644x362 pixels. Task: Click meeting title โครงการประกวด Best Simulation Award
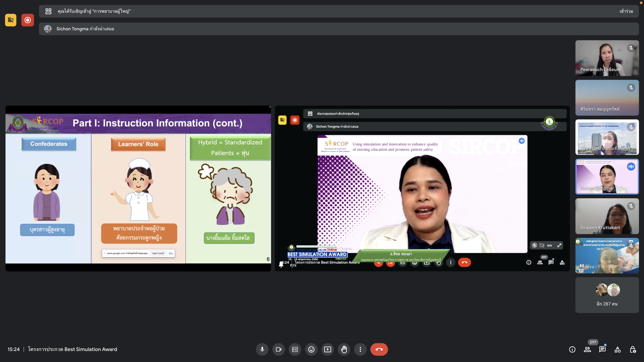pyautogui.click(x=72, y=349)
